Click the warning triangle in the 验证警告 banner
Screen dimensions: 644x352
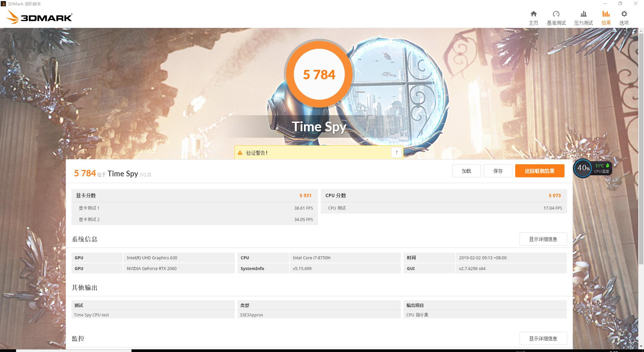pyautogui.click(x=240, y=152)
